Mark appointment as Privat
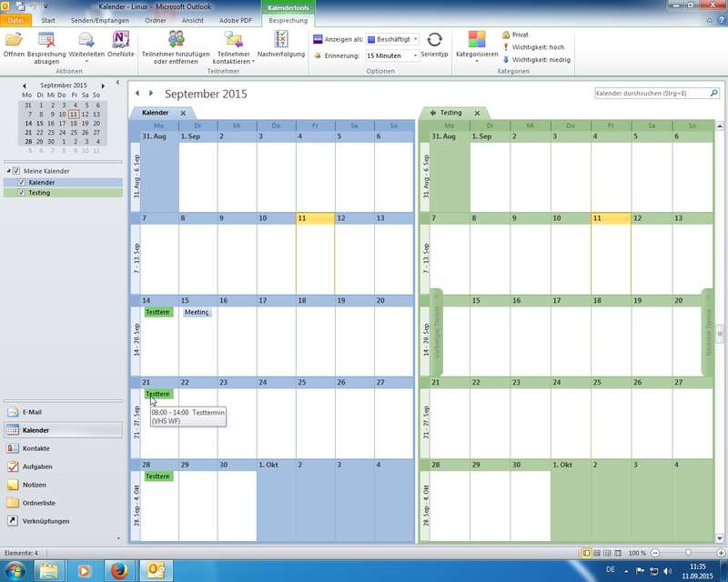 point(515,35)
